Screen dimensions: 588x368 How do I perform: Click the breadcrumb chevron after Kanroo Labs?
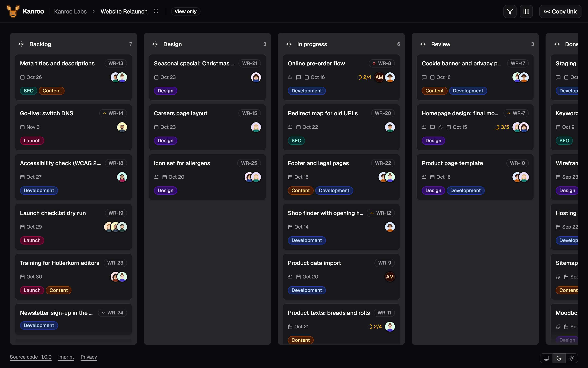point(94,11)
